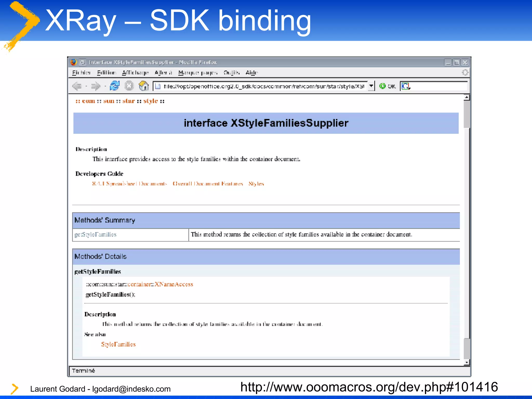Click the Firefox logo in title bar
This screenshot has height=399, width=532.
point(74,62)
